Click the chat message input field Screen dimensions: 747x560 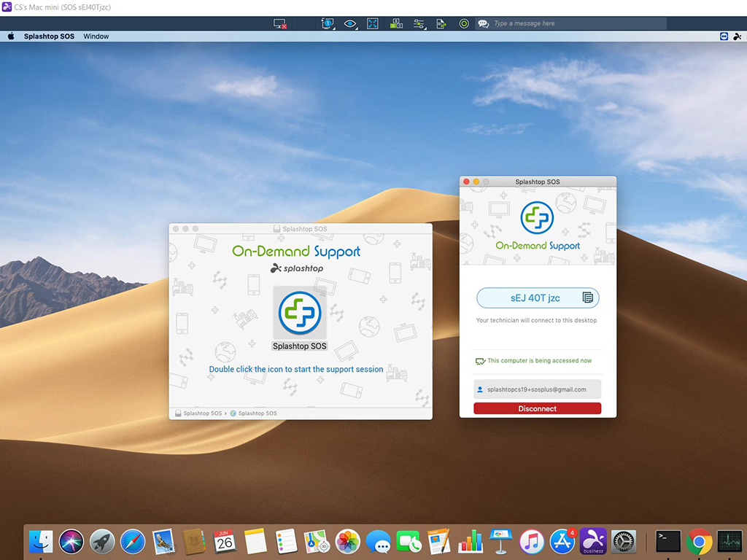pos(576,23)
